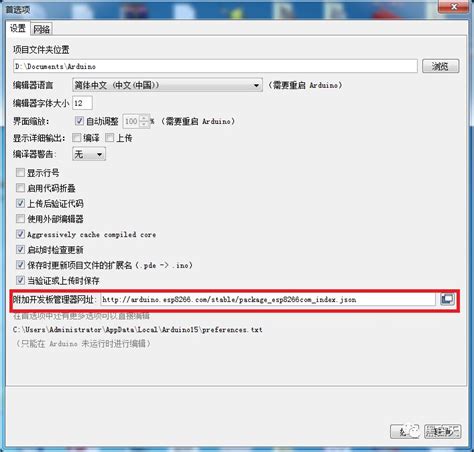Enable verbose output for 上传

pyautogui.click(x=109, y=137)
